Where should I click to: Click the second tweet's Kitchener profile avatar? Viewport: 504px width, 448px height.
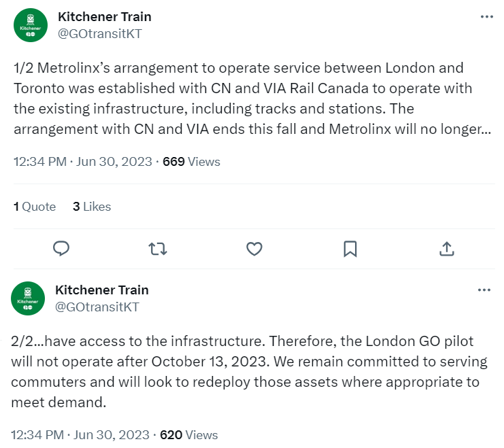click(28, 298)
